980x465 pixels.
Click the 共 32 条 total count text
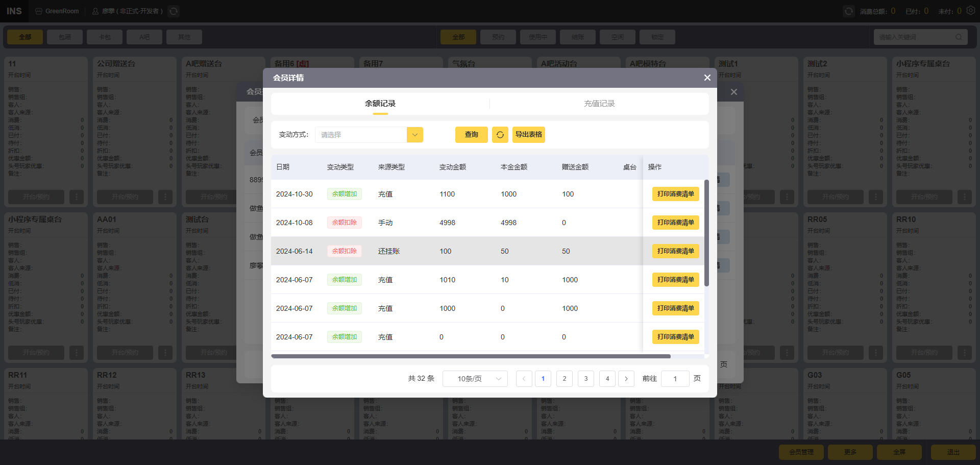(x=421, y=379)
